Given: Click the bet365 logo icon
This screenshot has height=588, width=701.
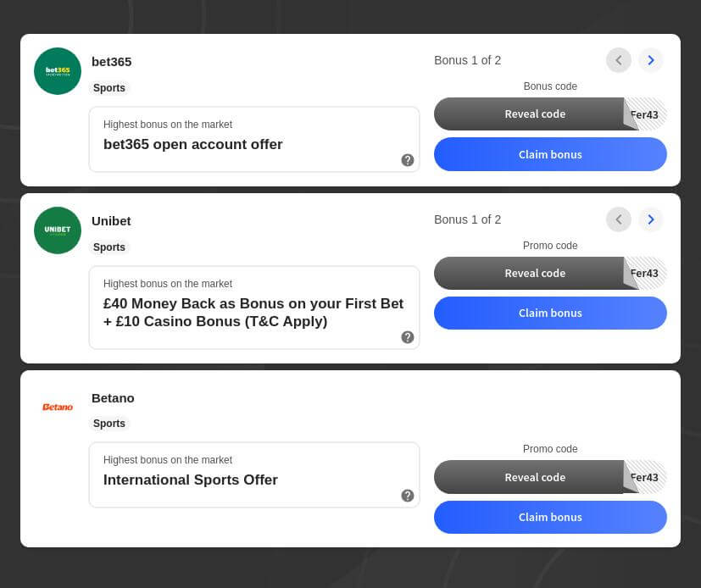Looking at the screenshot, I should 58,71.
